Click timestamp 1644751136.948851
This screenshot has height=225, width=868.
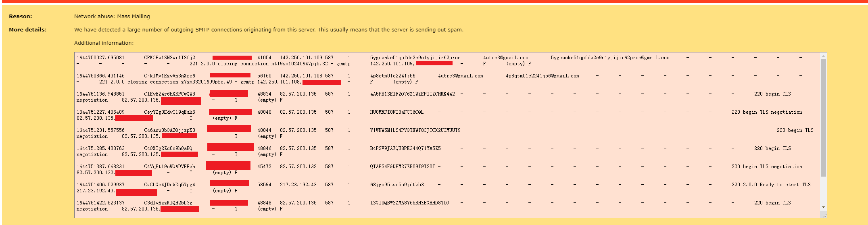coord(100,94)
